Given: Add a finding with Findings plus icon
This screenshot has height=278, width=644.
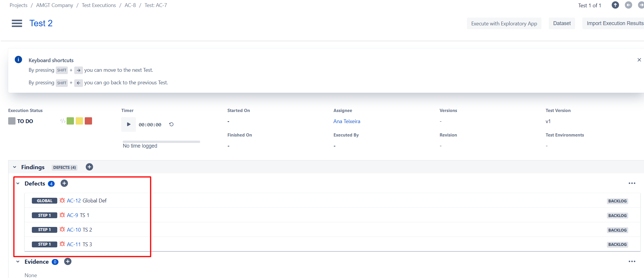Looking at the screenshot, I should (89, 167).
